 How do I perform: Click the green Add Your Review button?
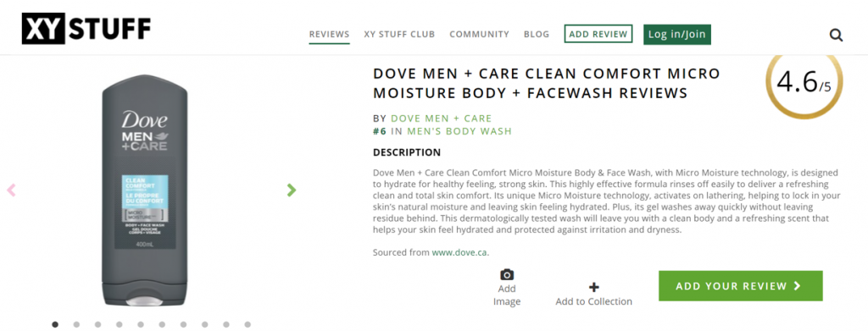741,285
